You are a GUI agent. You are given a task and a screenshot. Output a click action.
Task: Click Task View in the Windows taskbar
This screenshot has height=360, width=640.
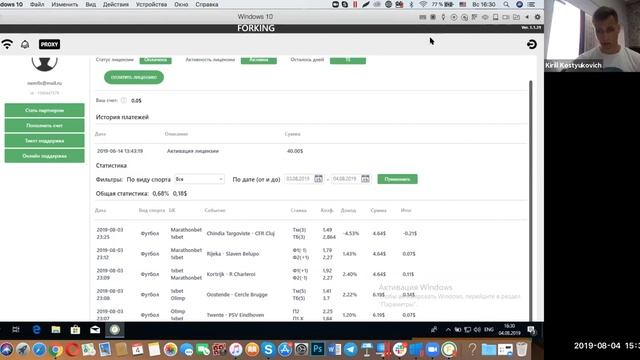[16, 329]
